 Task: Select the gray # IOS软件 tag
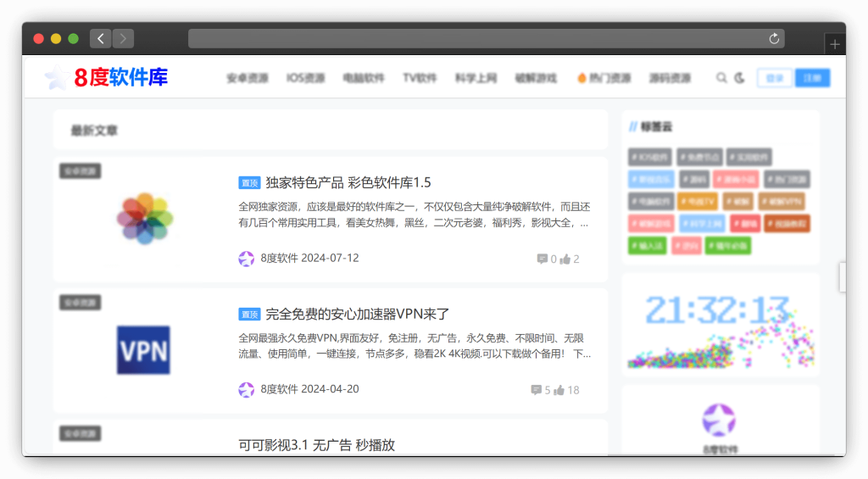pos(650,158)
